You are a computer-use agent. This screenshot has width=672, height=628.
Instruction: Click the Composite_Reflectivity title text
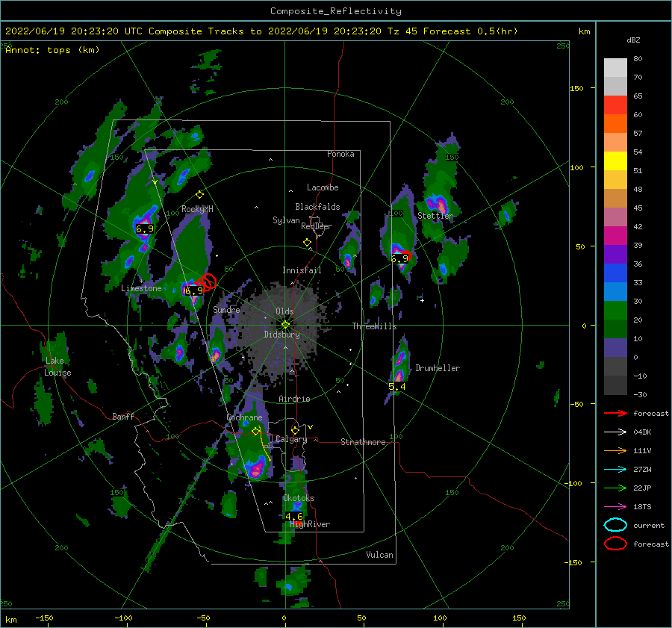336,11
